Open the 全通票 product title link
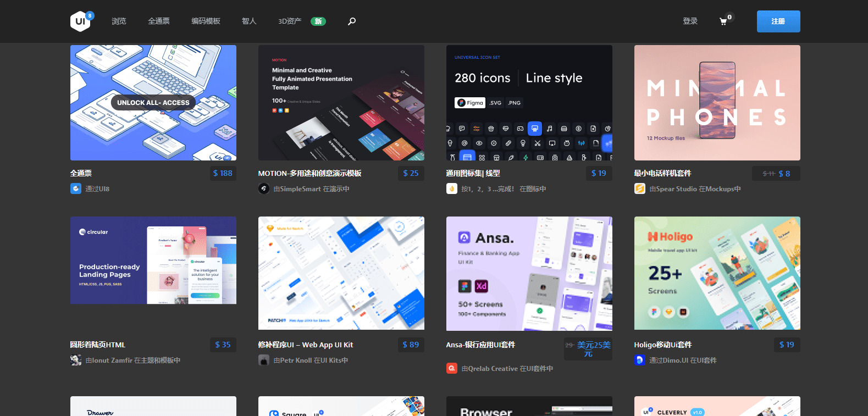This screenshot has width=868, height=416. 81,173
